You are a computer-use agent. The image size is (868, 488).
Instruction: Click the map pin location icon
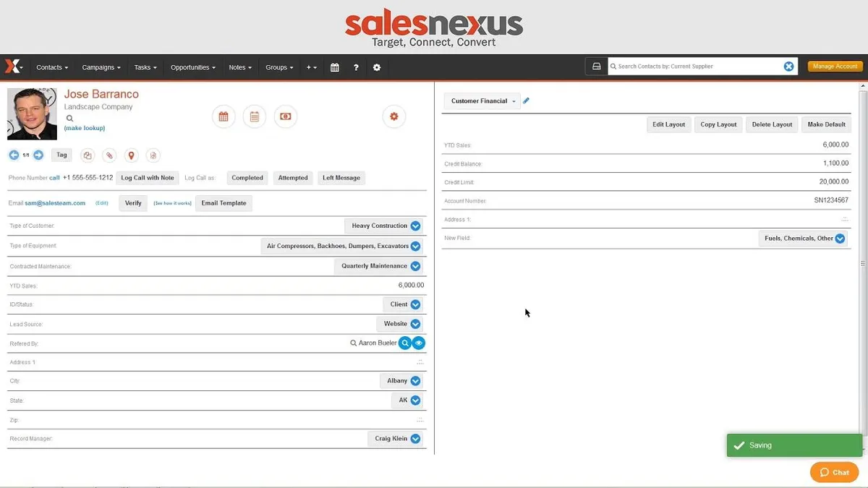coord(131,155)
